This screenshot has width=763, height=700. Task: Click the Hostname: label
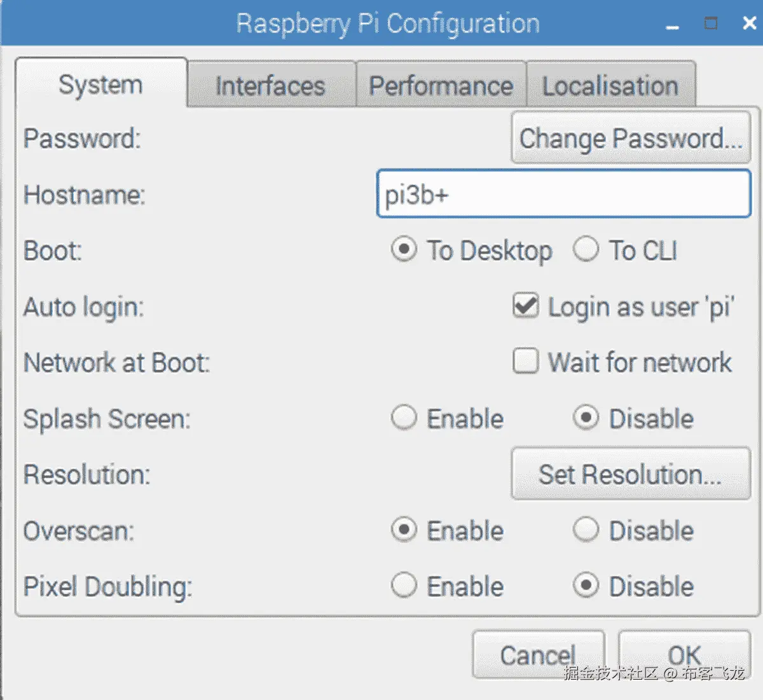tap(85, 194)
